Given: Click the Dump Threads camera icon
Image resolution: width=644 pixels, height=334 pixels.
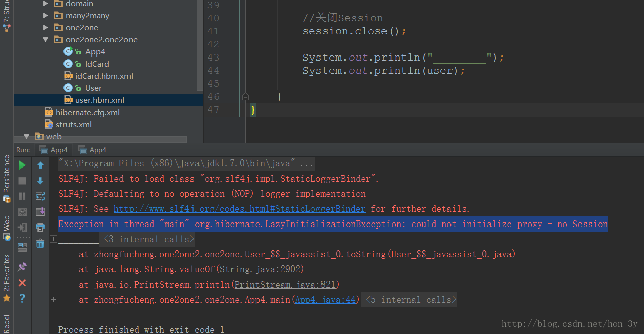Looking at the screenshot, I should click(x=22, y=212).
